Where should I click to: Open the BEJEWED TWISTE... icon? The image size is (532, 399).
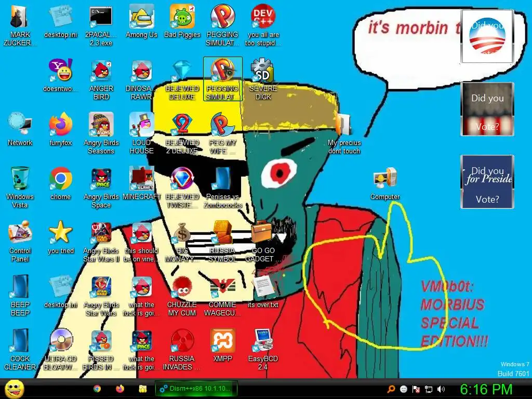(x=182, y=187)
